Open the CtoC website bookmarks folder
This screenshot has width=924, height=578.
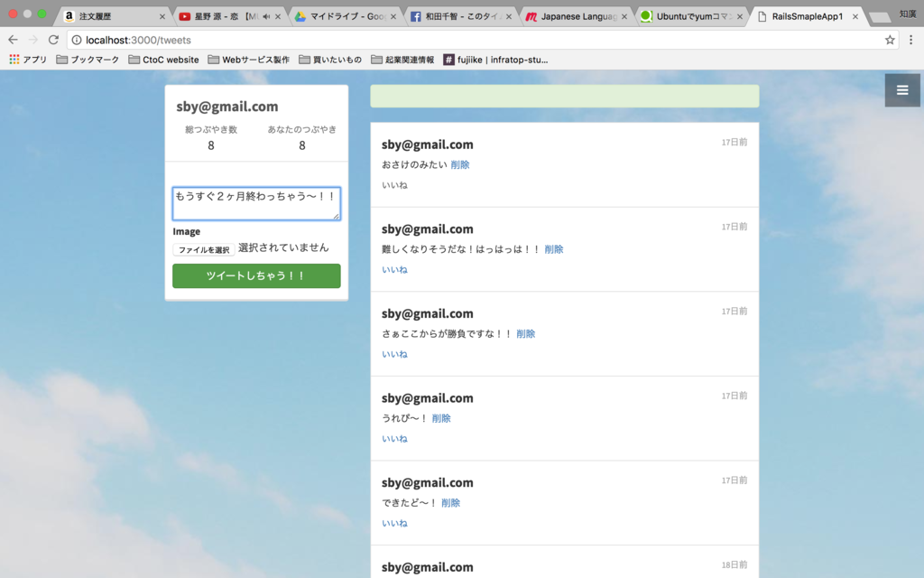tap(163, 60)
